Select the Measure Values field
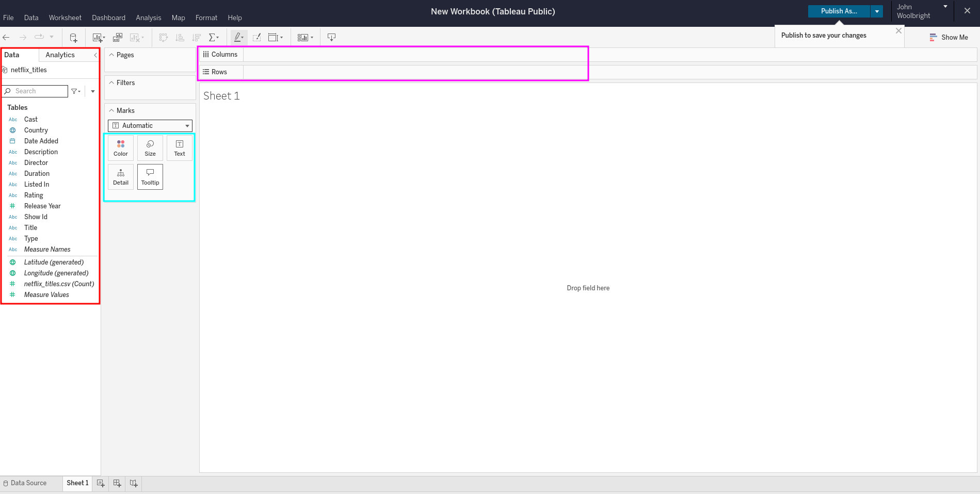 point(46,295)
